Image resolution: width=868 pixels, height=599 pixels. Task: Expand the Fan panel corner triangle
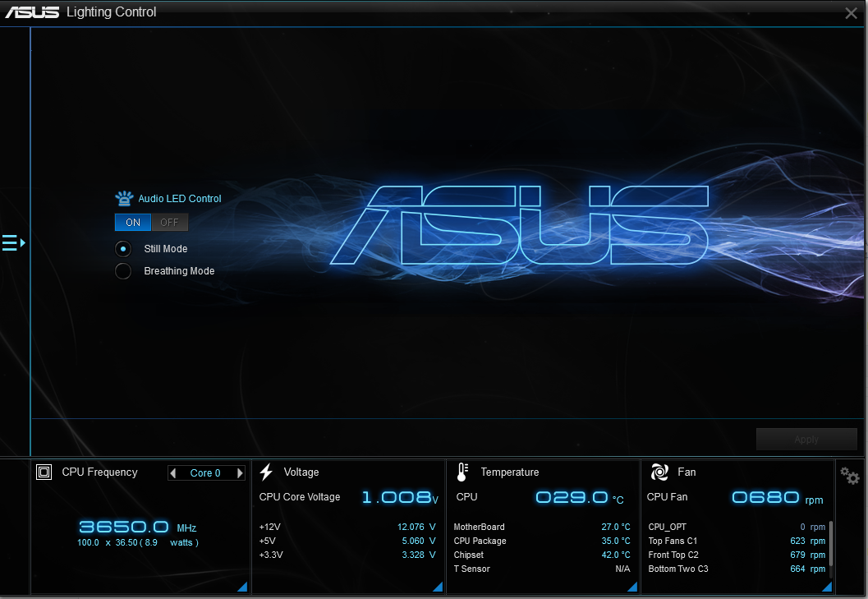point(827,587)
